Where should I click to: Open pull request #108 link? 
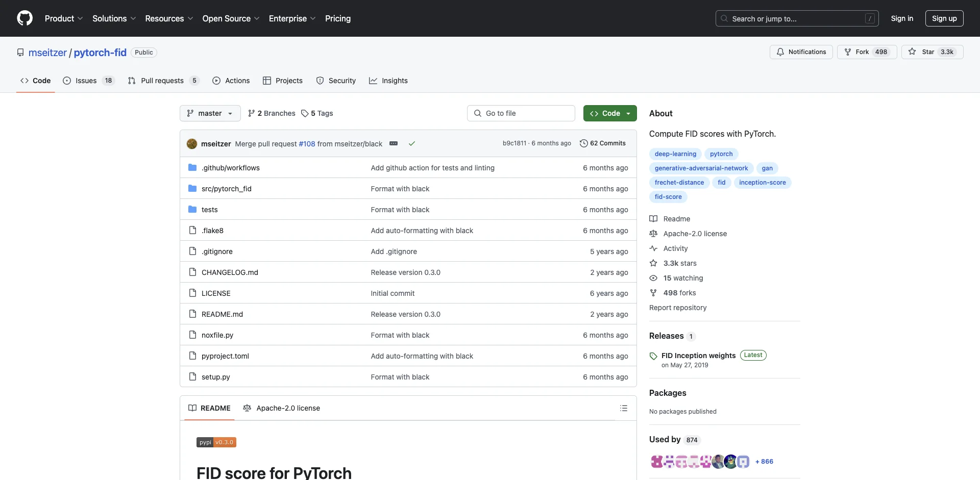[x=307, y=144]
